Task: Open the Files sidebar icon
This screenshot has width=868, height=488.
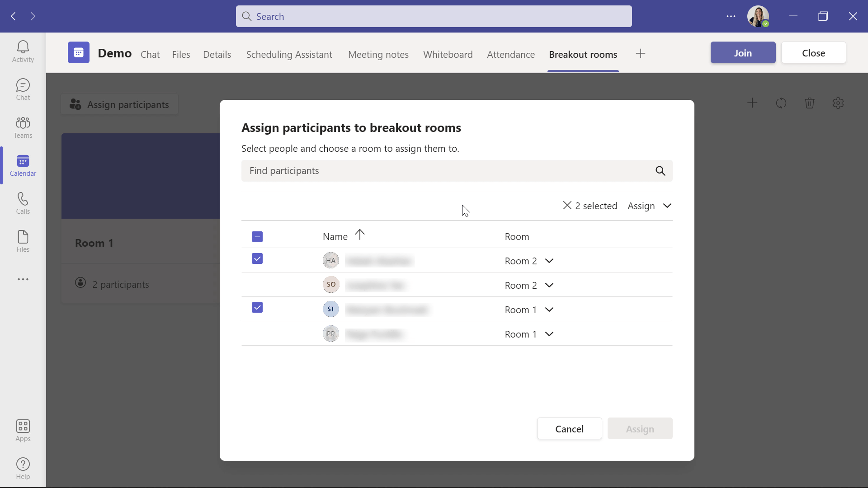Action: point(23,241)
